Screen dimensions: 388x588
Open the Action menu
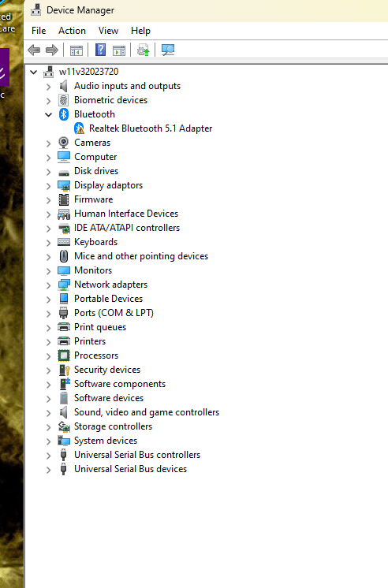72,31
